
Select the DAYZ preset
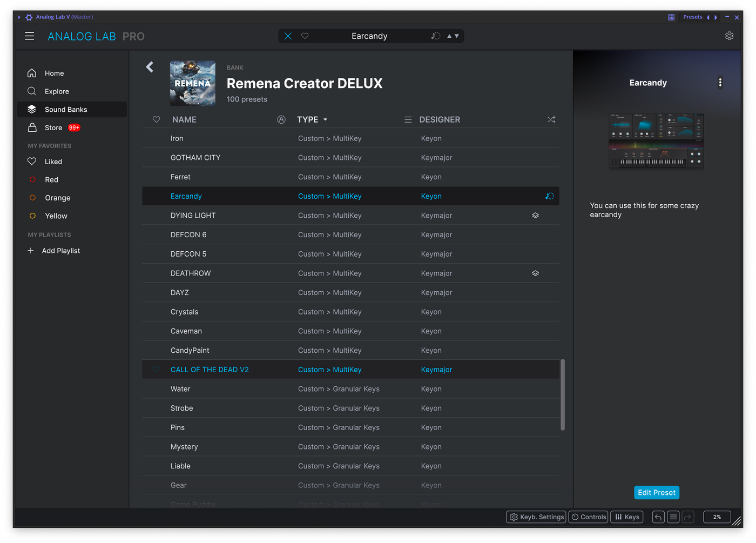tap(351, 292)
